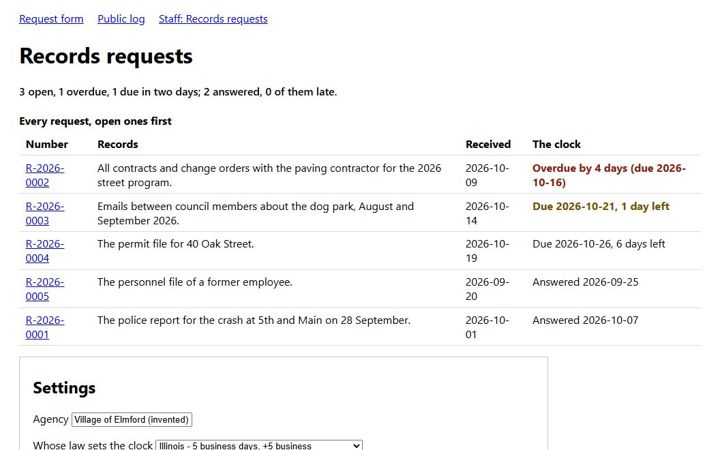Image resolution: width=720 pixels, height=450 pixels.
Task: Click the 'Records requests' page heading
Action: [106, 56]
